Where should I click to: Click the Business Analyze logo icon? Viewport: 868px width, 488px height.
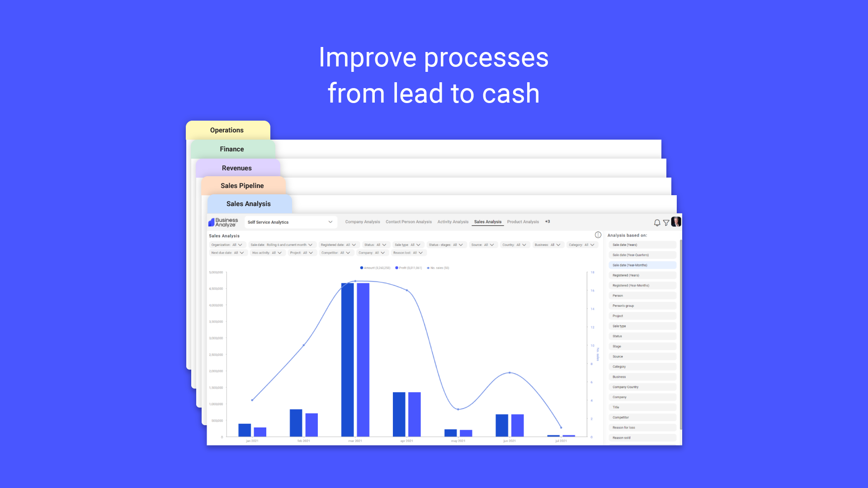click(213, 222)
